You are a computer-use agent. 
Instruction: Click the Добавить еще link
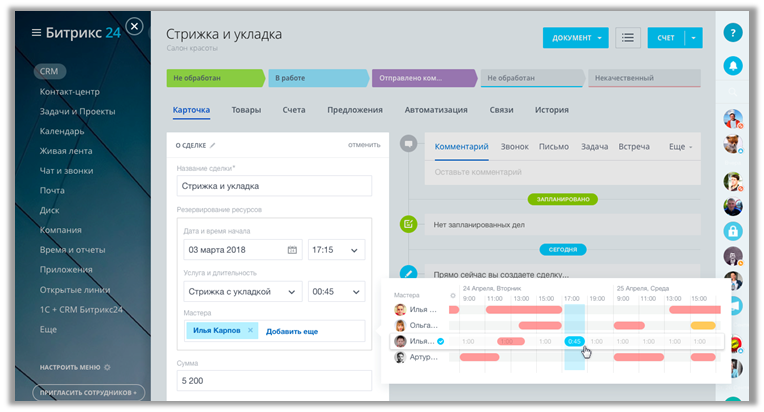point(292,330)
